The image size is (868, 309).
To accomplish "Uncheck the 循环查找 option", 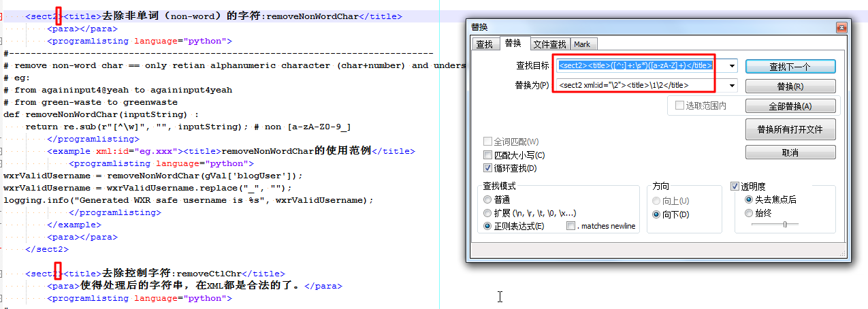I will pyautogui.click(x=487, y=168).
